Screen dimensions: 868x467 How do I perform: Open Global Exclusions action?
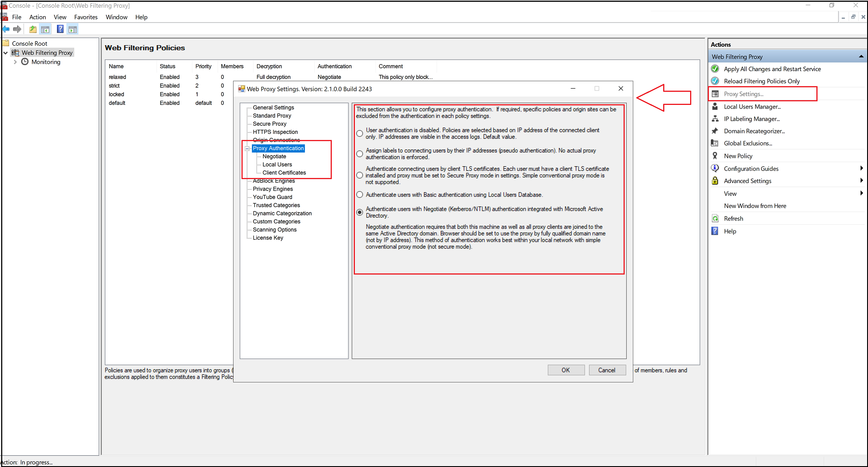point(748,143)
